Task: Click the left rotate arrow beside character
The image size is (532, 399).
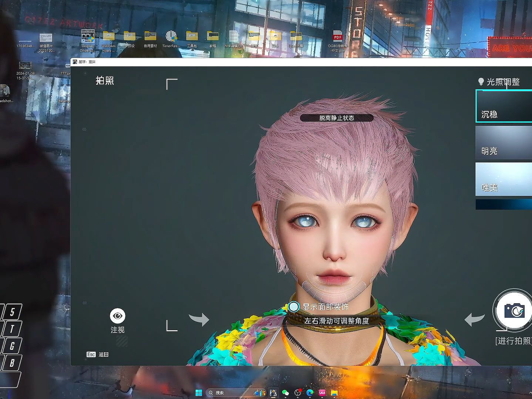Action: [199, 319]
